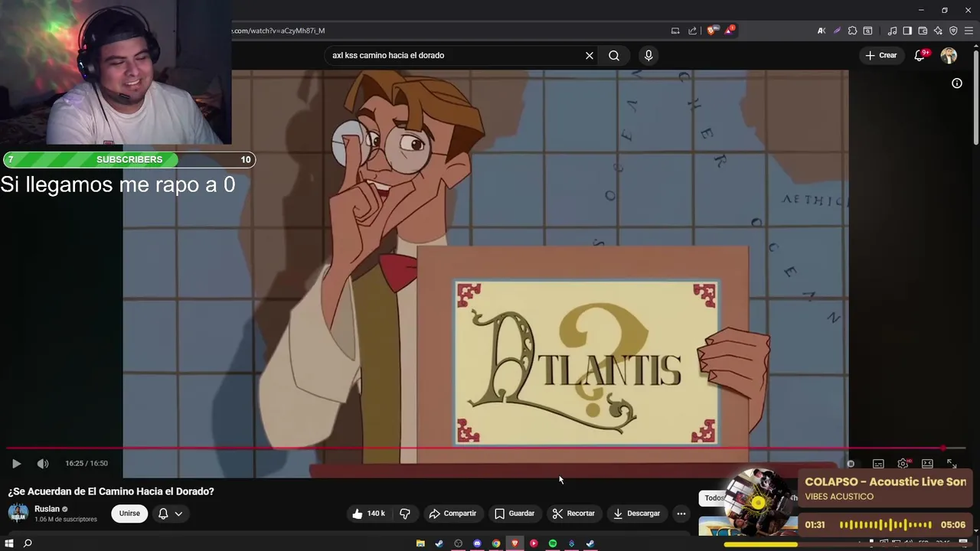The image size is (980, 551).
Task: Open Brave Rewards triangle icon
Action: [729, 31]
